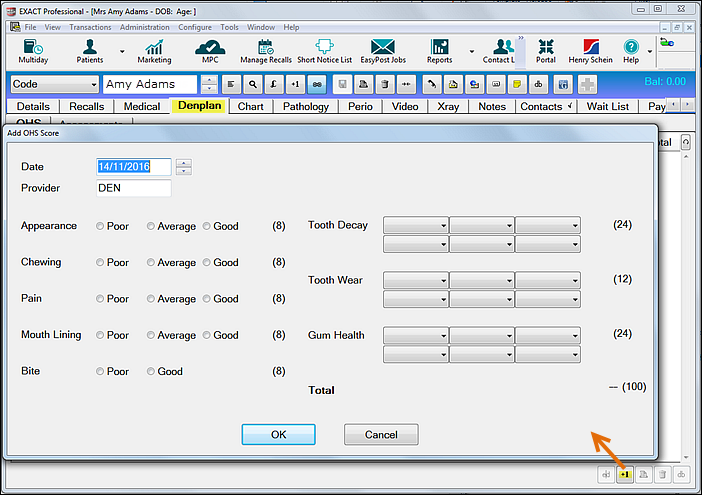Set Pain to Average
This screenshot has width=702, height=495.
tap(151, 299)
